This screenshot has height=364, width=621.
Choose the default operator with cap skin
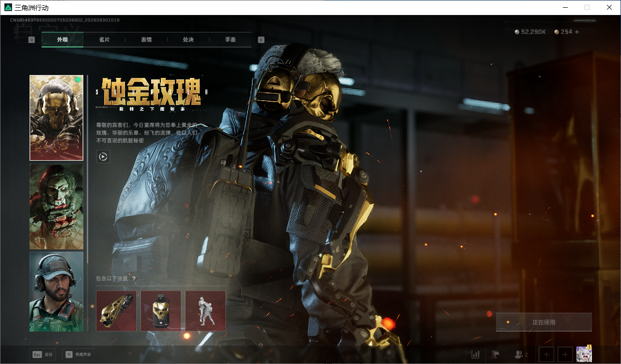coord(56,292)
